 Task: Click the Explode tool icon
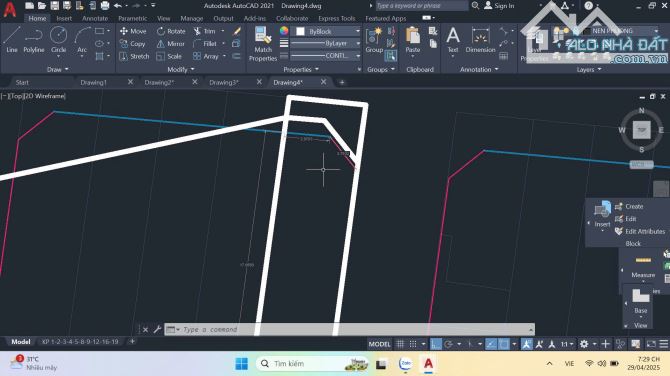(236, 44)
